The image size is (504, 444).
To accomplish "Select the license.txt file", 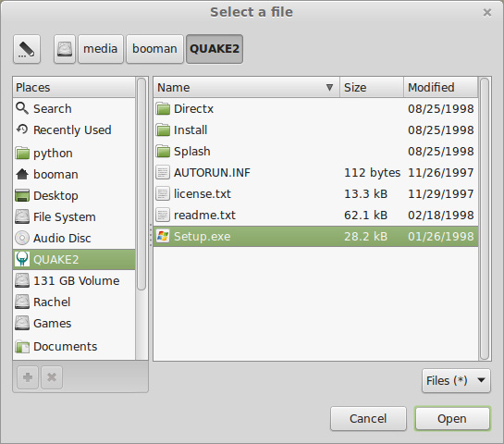I will [x=316, y=193].
